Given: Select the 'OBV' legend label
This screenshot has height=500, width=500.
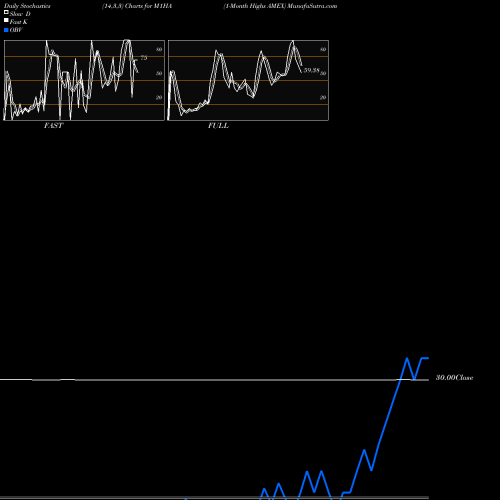Looking at the screenshot, I should click(x=16, y=30).
